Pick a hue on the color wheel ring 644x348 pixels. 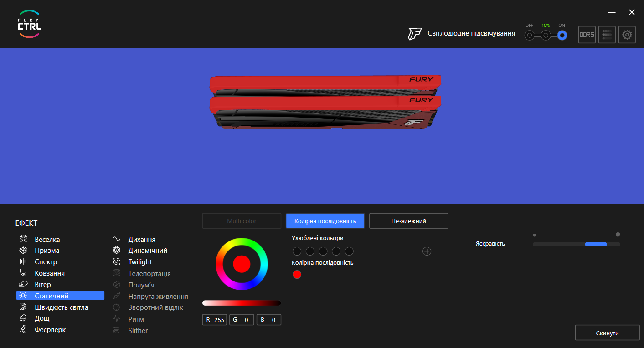(x=242, y=242)
